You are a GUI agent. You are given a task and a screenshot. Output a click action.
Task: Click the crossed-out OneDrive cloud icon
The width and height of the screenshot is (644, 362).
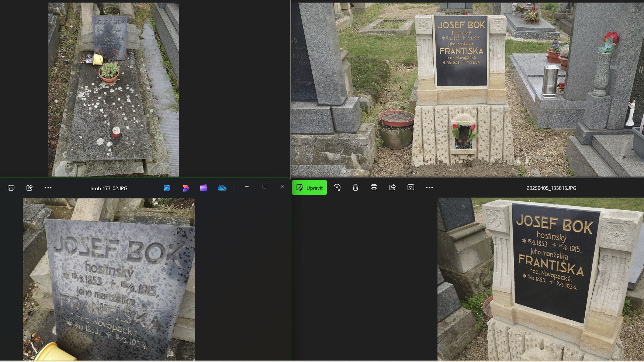(222, 188)
